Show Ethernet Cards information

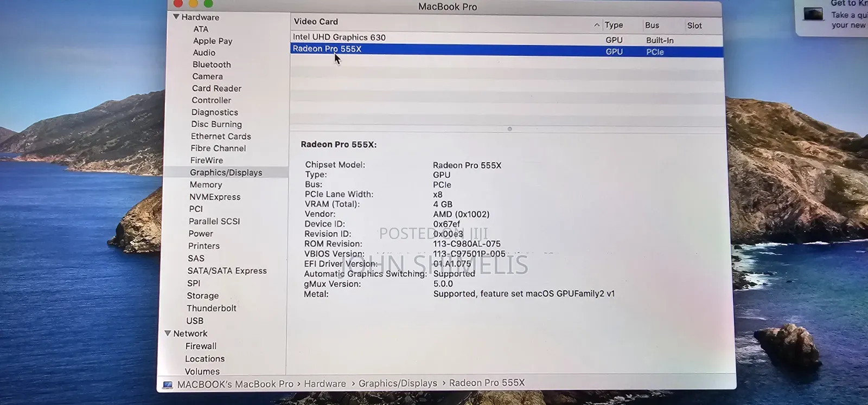click(221, 137)
